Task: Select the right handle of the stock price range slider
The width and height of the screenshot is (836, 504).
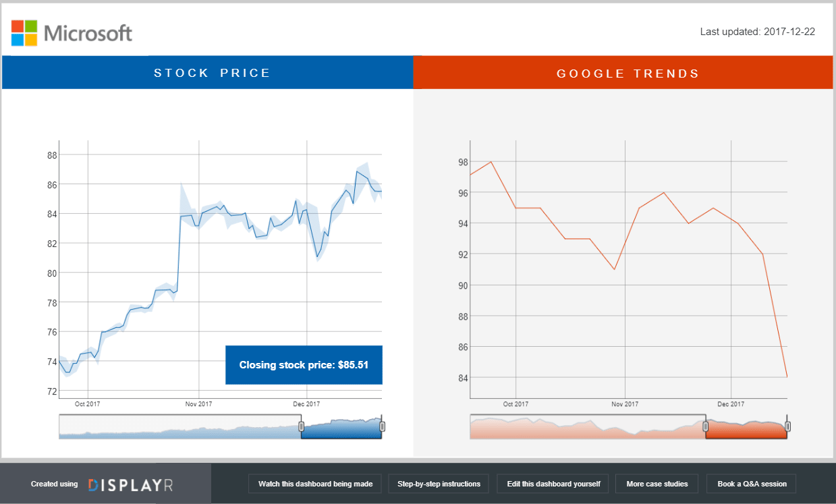Action: coord(382,426)
